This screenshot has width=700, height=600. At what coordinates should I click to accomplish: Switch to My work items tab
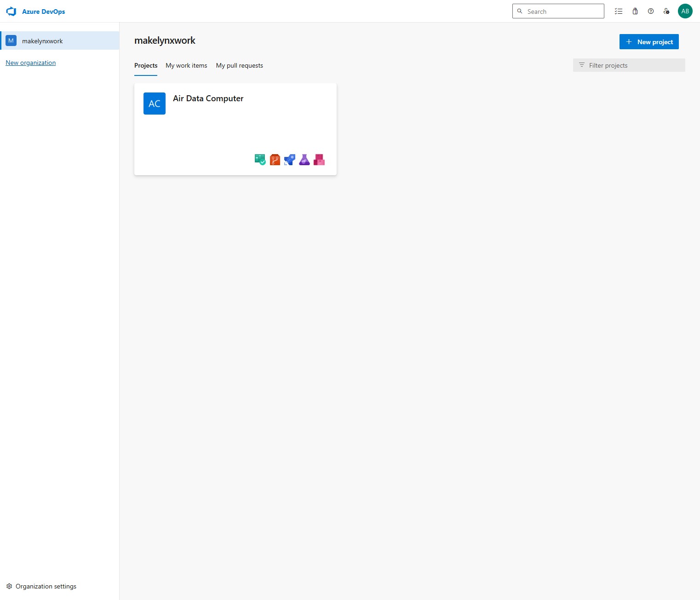click(x=186, y=65)
